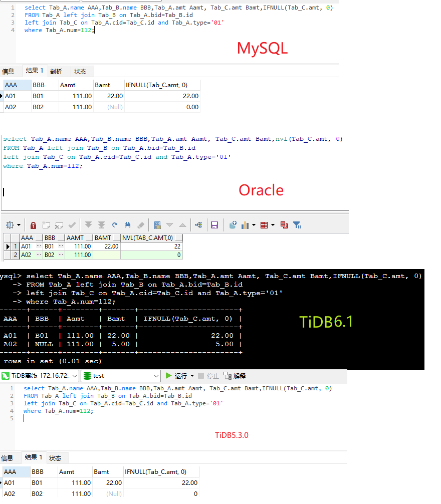This screenshot has height=504, width=441.
Task: Click the 停止 stop button
Action: [208, 376]
